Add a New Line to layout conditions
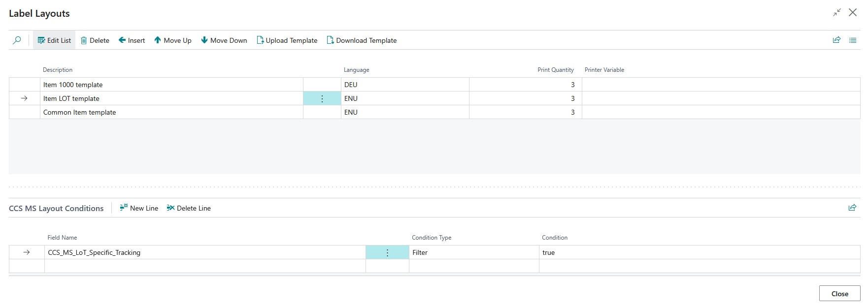The height and width of the screenshot is (308, 868). tap(139, 208)
